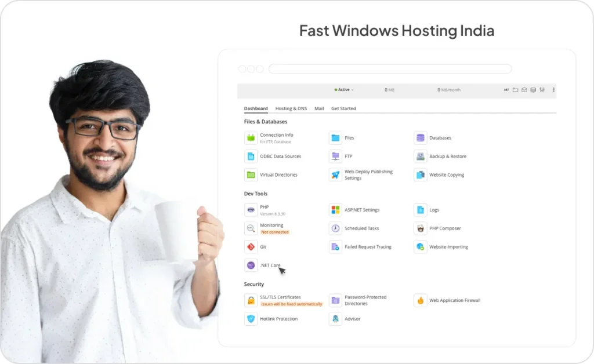Select the Git icon under Dev Tools
Viewport: 594px width, 364px height.
click(251, 246)
